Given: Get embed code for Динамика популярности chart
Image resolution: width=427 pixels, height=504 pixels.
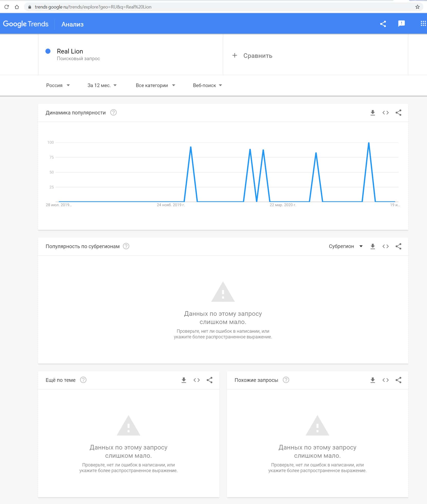Looking at the screenshot, I should (385, 113).
